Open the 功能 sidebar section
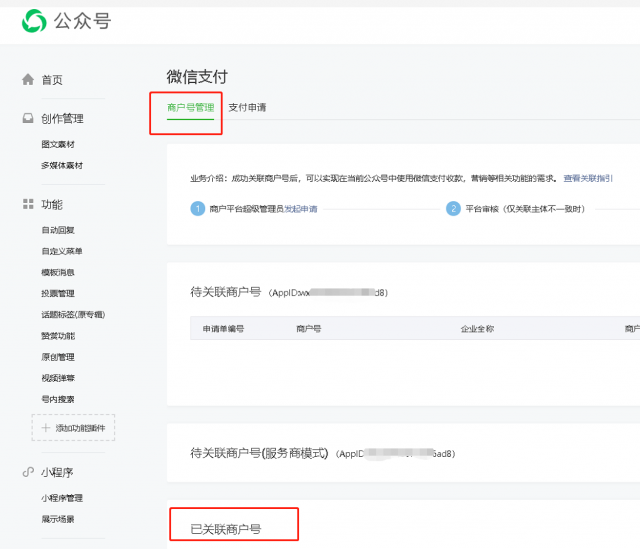 (x=52, y=204)
